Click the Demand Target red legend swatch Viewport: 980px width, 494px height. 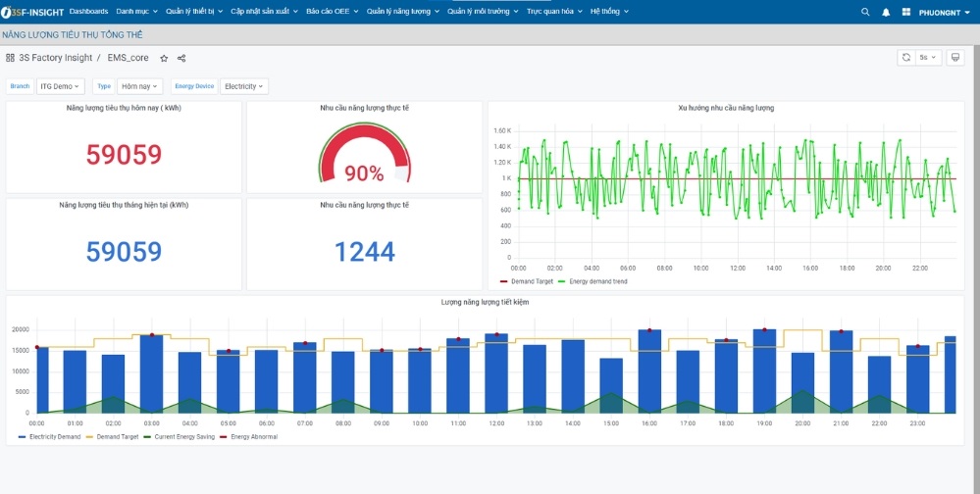[504, 281]
